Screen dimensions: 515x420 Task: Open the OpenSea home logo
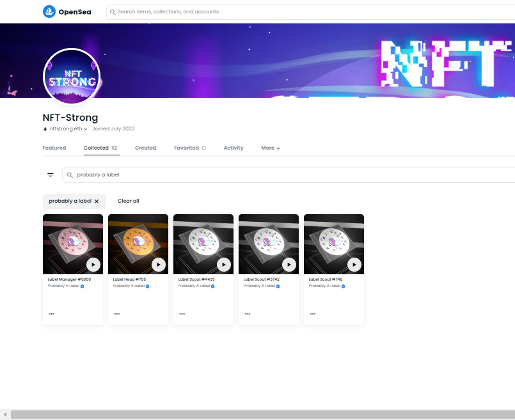(67, 12)
